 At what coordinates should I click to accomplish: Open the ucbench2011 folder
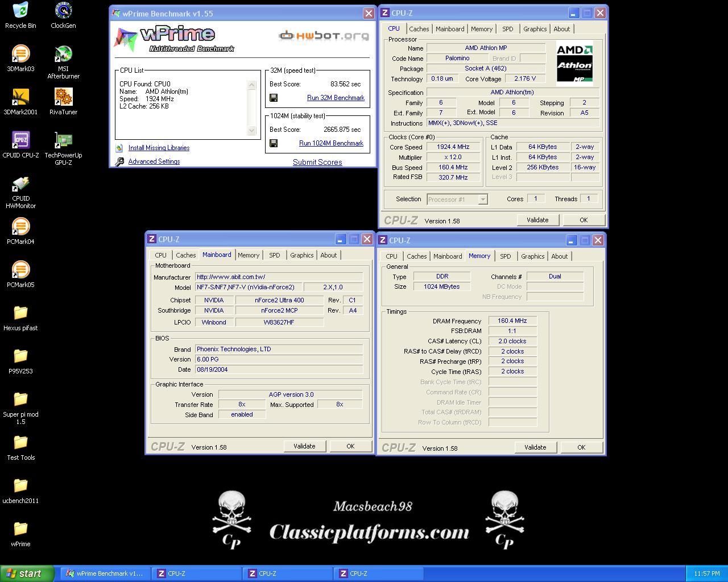[20, 490]
